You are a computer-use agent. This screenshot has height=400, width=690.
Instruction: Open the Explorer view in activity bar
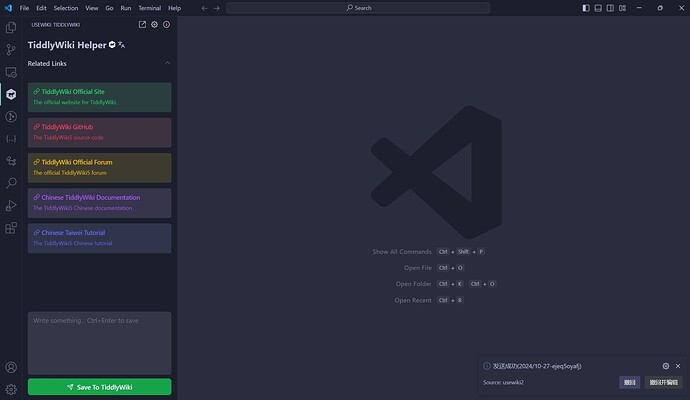click(11, 27)
